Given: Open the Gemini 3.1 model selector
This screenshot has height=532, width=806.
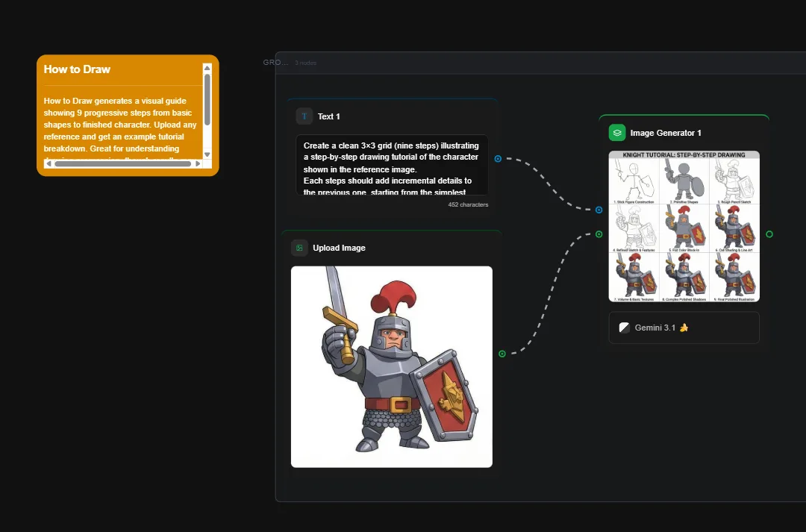Looking at the screenshot, I should click(x=684, y=327).
